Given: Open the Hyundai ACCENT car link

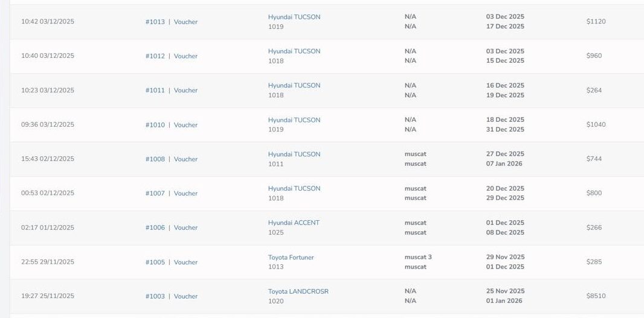Looking at the screenshot, I should [294, 223].
